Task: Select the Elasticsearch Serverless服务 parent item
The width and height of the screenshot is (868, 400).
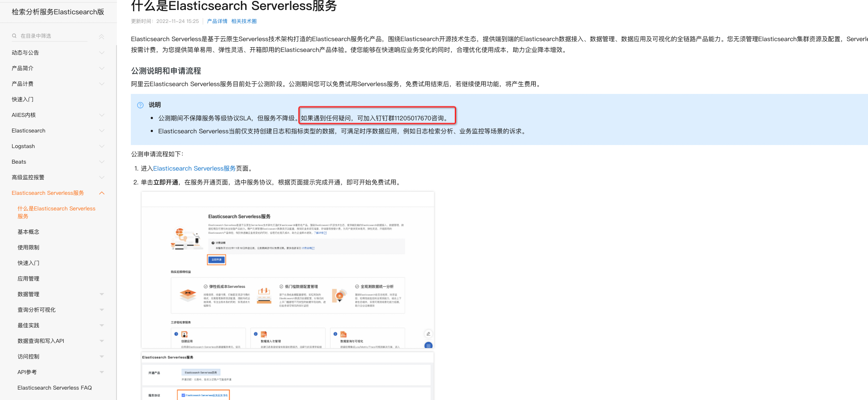Action: tap(48, 193)
